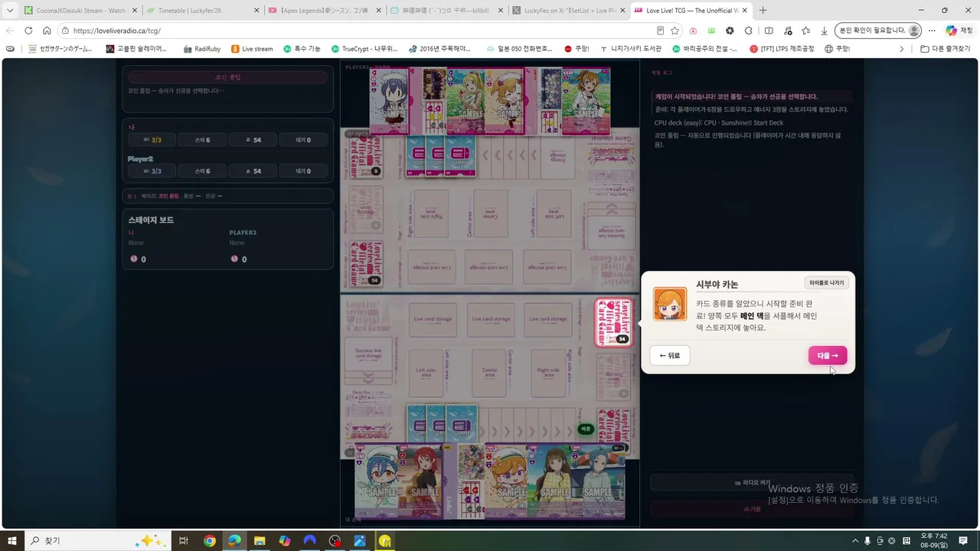The image size is (980, 551).
Task: Expand the bookmarks bar overflow chevron
Action: click(901, 49)
